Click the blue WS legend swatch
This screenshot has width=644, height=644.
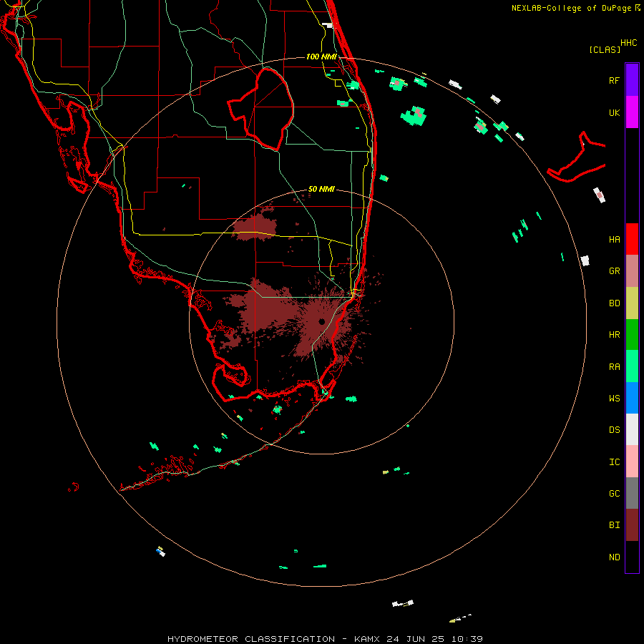pos(632,398)
